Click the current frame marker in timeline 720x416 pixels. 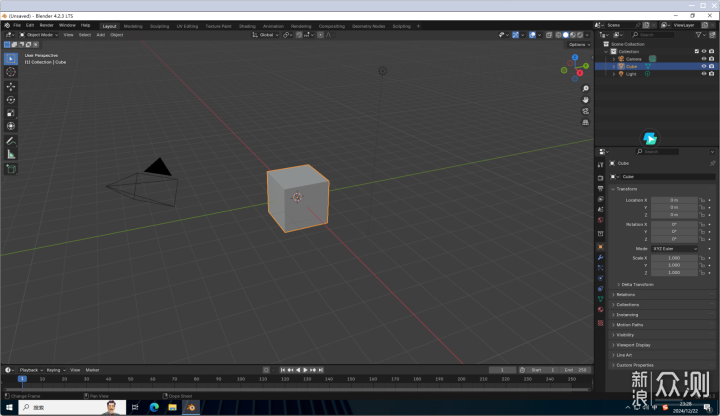pos(22,379)
